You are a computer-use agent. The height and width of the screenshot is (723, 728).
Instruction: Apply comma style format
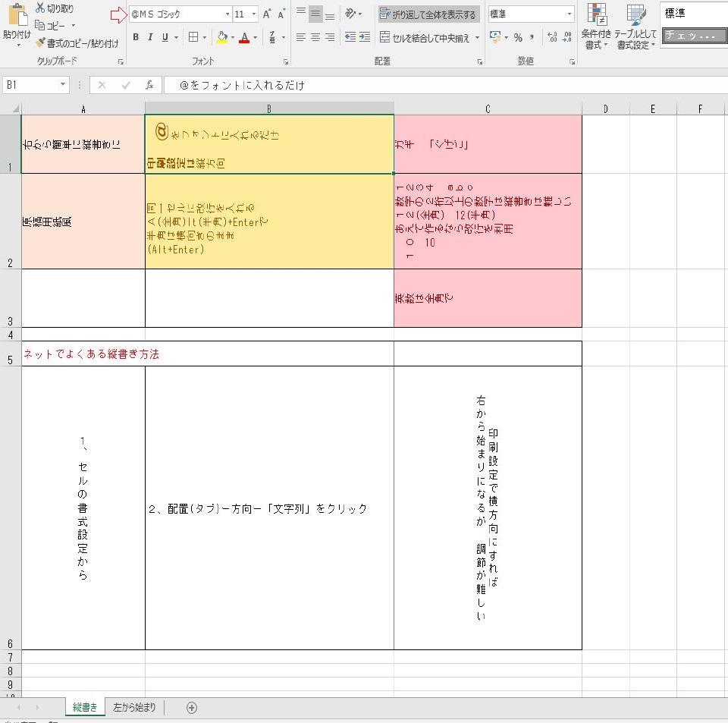532,38
